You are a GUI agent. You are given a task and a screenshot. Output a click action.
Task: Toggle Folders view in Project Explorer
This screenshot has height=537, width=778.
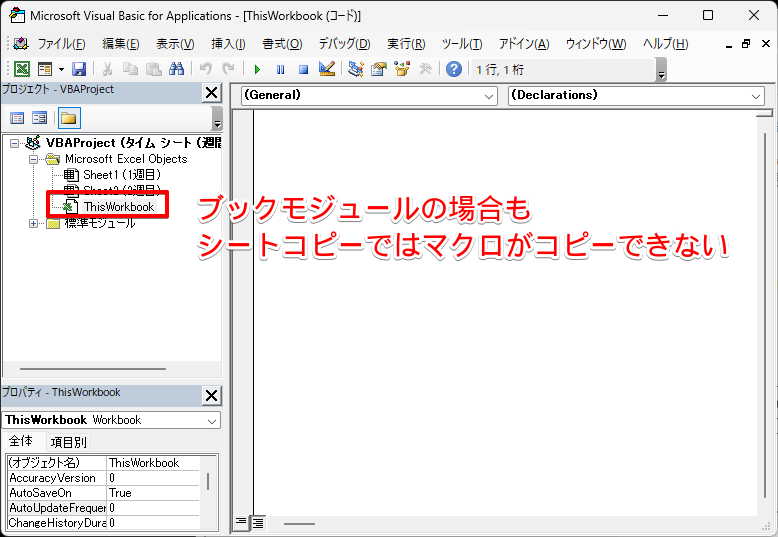[x=68, y=118]
